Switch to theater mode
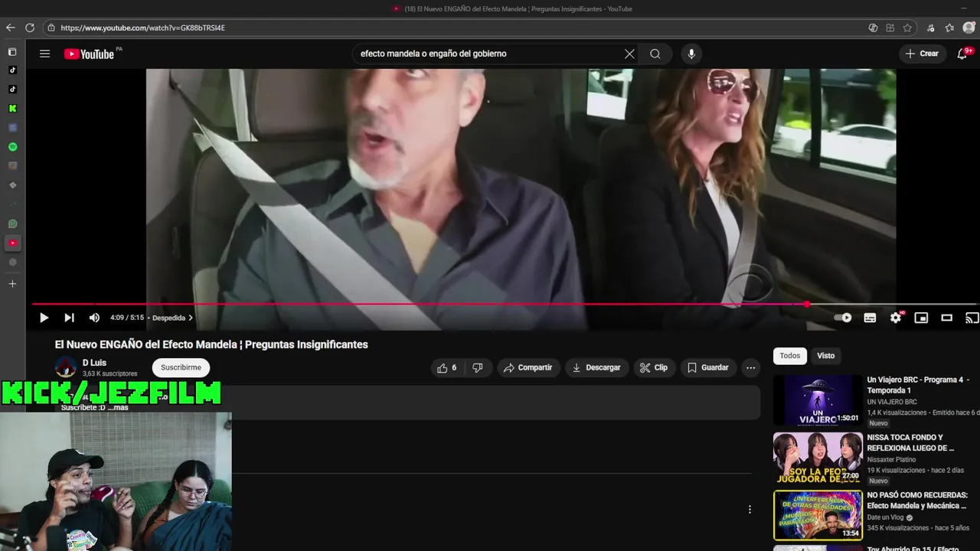This screenshot has height=551, width=980. click(x=947, y=318)
